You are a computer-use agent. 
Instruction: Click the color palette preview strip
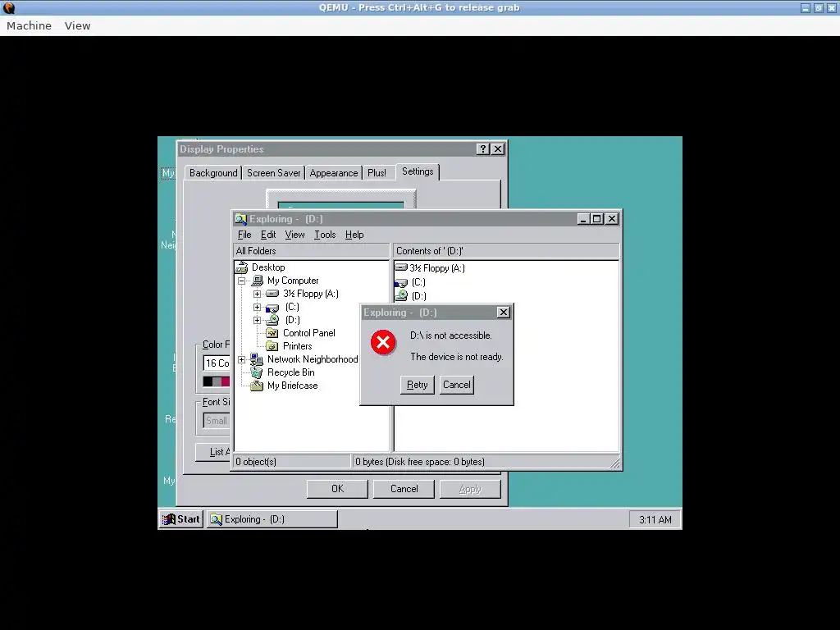[217, 381]
